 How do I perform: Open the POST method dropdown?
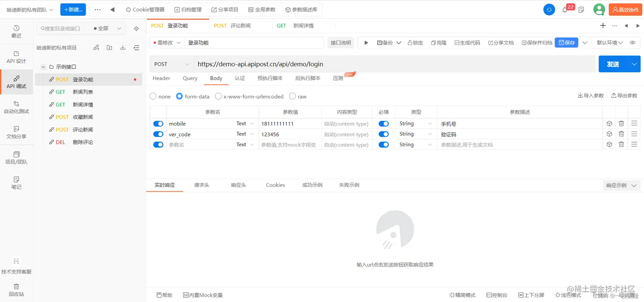pos(172,64)
